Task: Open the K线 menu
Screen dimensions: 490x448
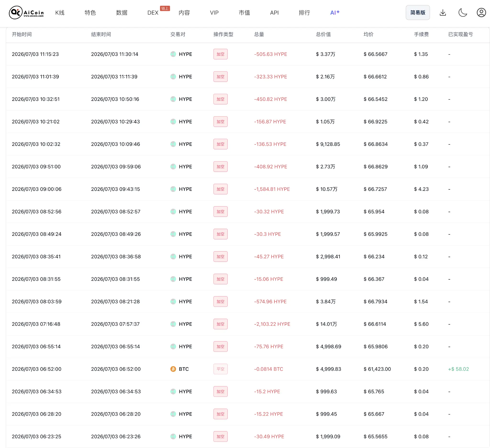Action: (60, 13)
